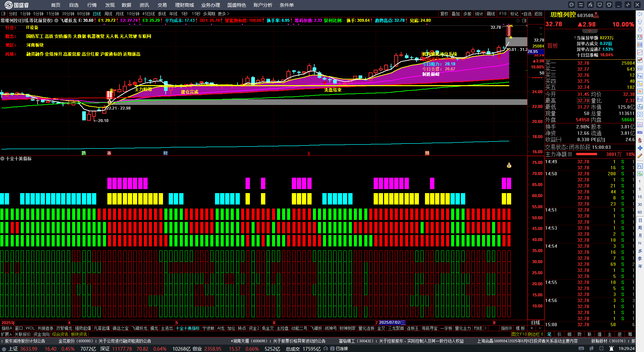This screenshot has height=352, width=644.
Task: Click the +自选 button
Action: pos(526,14)
